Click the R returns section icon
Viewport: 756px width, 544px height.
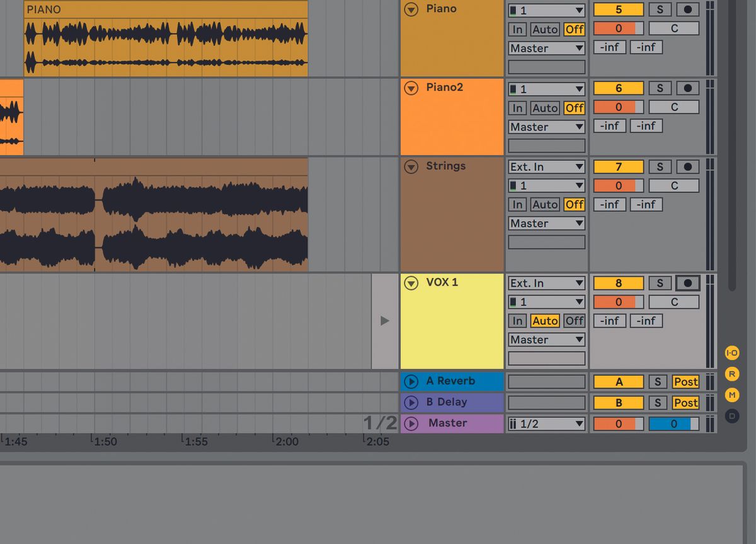click(731, 374)
